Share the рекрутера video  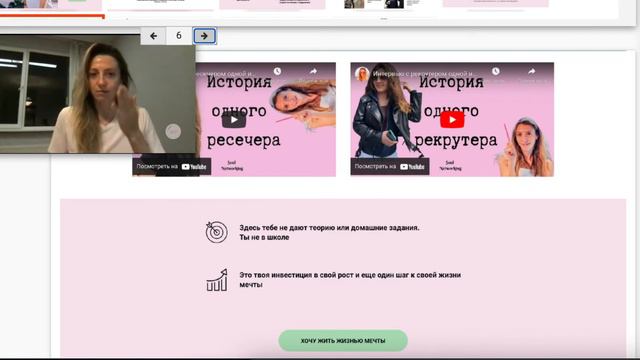tap(531, 71)
